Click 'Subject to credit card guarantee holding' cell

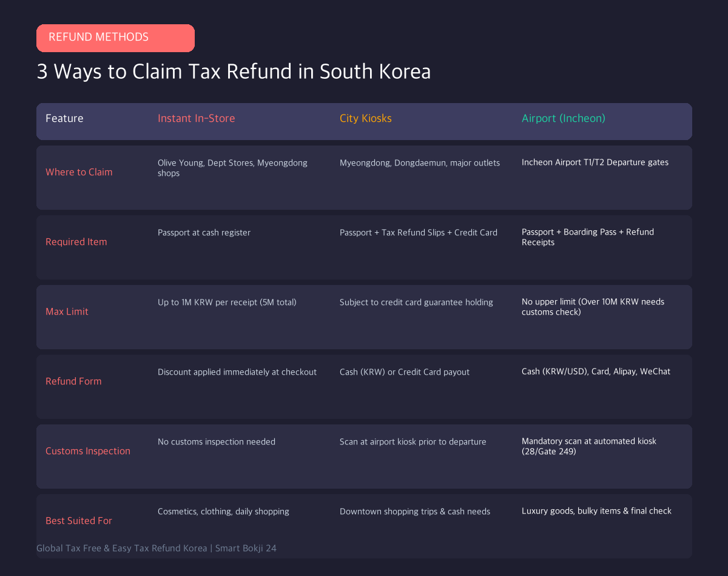pyautogui.click(x=416, y=302)
